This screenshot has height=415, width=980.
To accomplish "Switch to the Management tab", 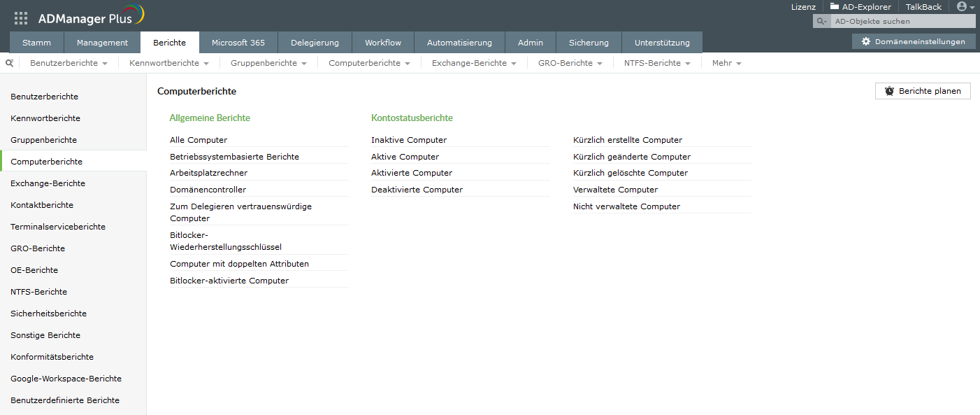I will 102,43.
